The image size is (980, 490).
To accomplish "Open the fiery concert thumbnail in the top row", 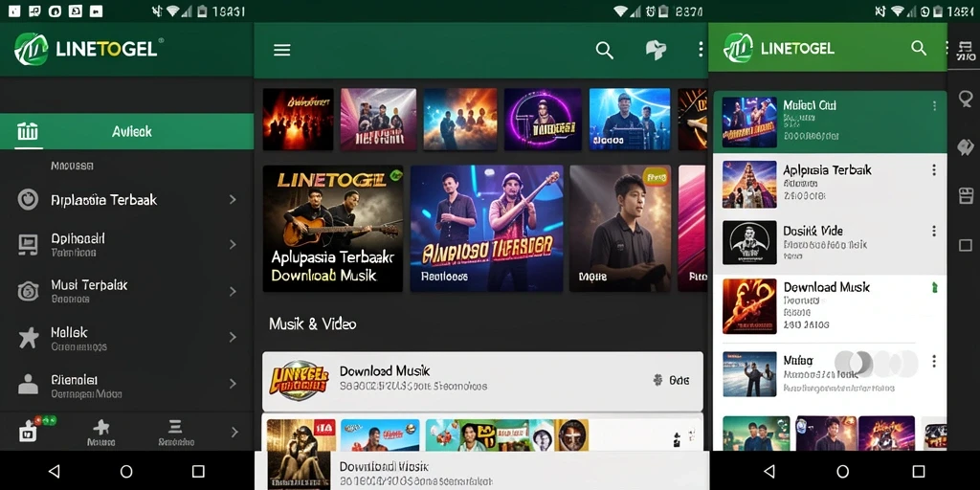I will [x=299, y=119].
